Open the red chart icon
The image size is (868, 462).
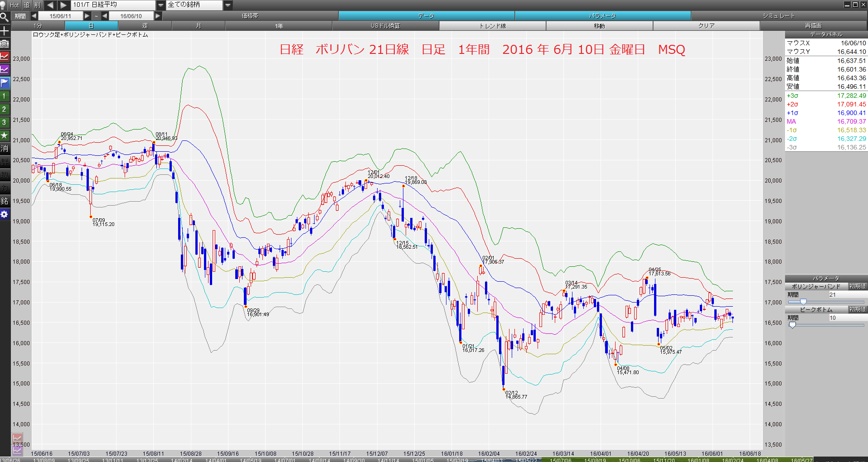click(5, 57)
